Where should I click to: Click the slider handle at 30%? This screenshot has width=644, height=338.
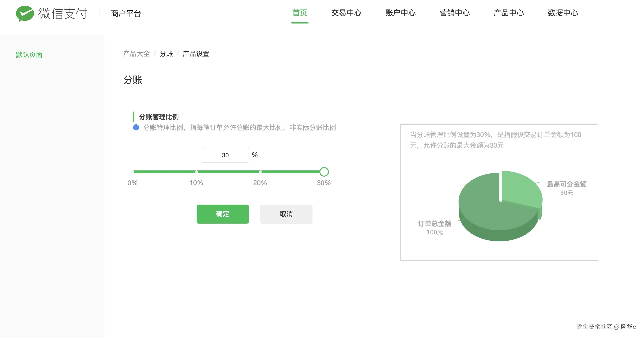click(324, 172)
